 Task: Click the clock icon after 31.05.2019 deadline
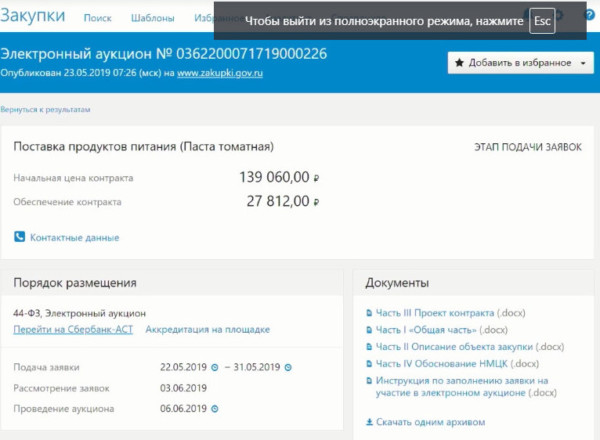(x=288, y=367)
